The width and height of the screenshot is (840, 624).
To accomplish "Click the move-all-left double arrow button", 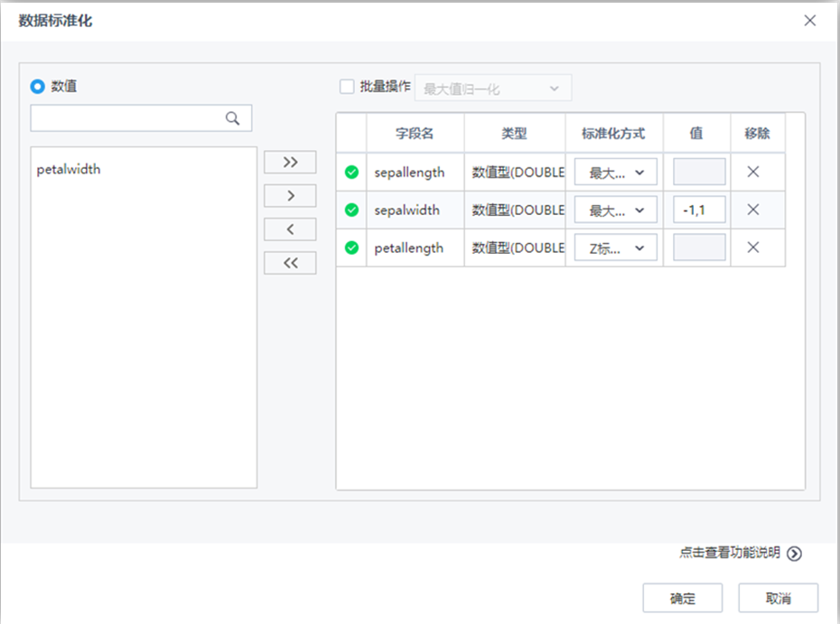I will [289, 262].
